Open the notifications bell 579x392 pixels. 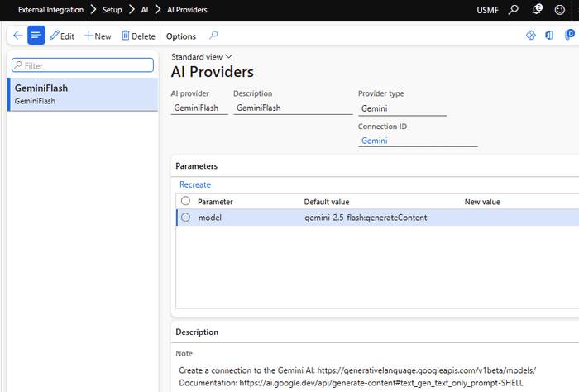[x=537, y=10]
